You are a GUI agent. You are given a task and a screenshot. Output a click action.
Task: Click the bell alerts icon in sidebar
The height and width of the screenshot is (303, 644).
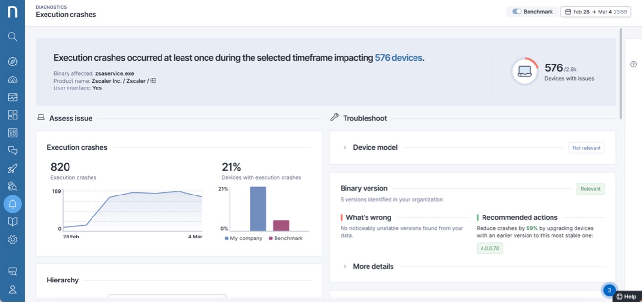click(13, 204)
